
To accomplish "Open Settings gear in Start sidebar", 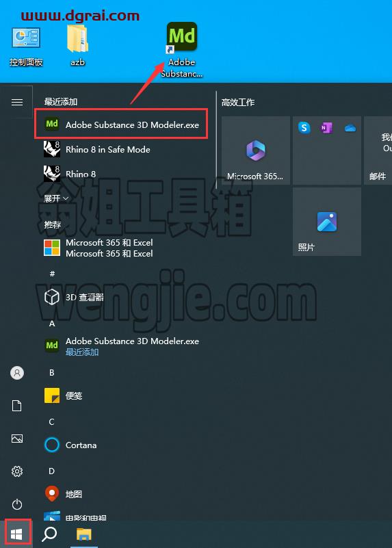I will tap(17, 471).
